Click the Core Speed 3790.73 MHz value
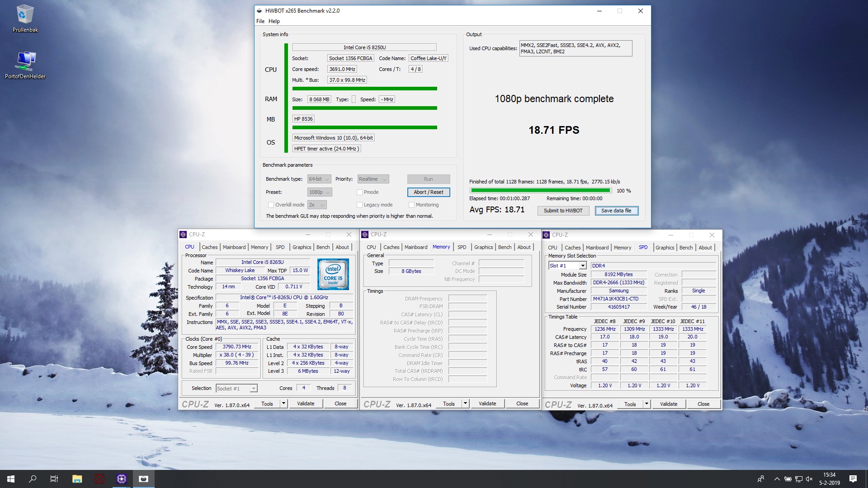This screenshot has height=488, width=868. click(x=237, y=347)
